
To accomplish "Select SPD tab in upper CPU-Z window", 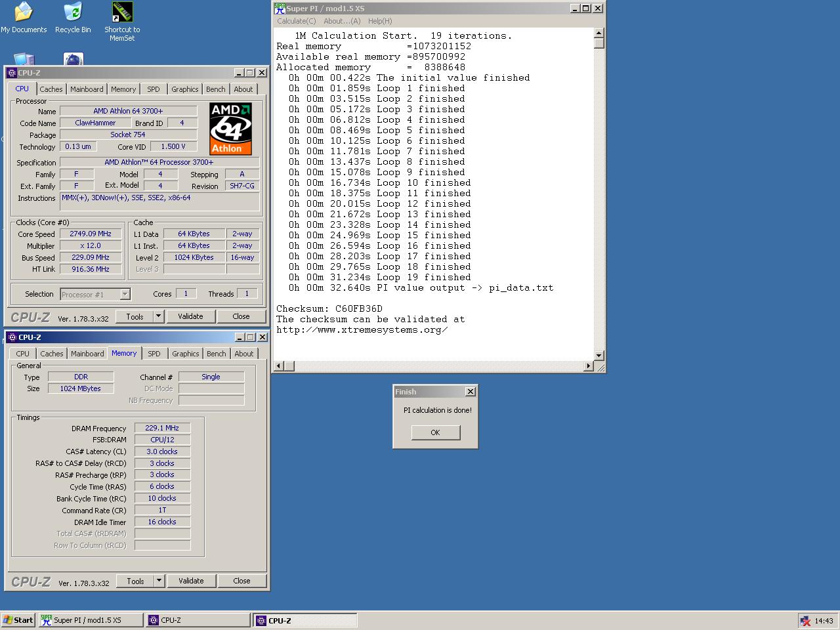I will 154,89.
